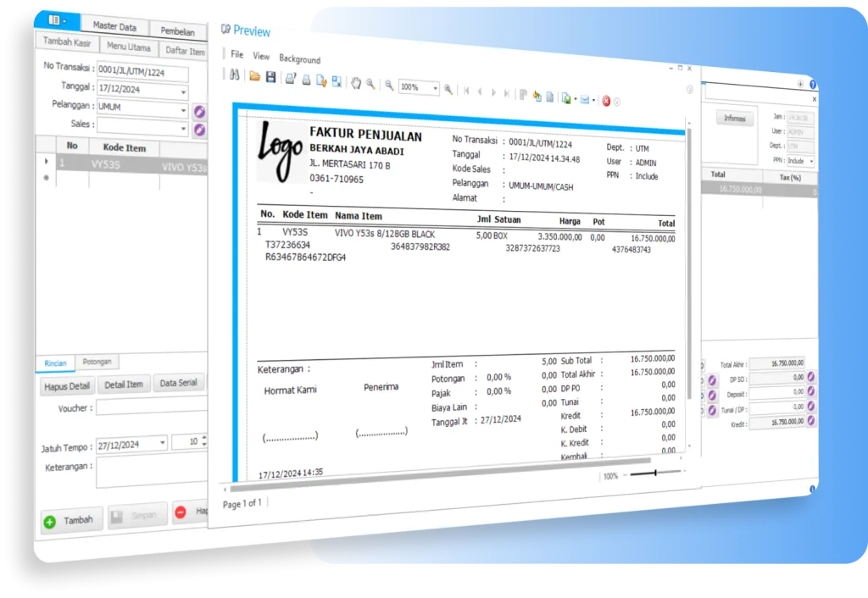Click the red stop icon in Preview toolbar
The image size is (868, 598).
[x=606, y=101]
